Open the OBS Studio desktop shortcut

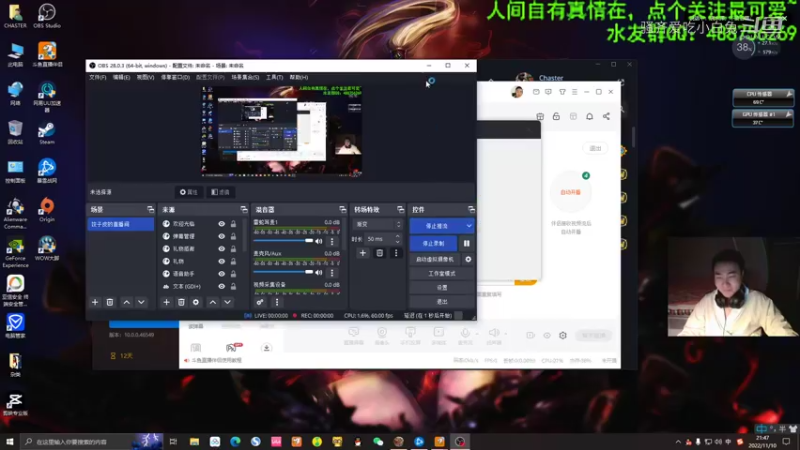pos(46,15)
